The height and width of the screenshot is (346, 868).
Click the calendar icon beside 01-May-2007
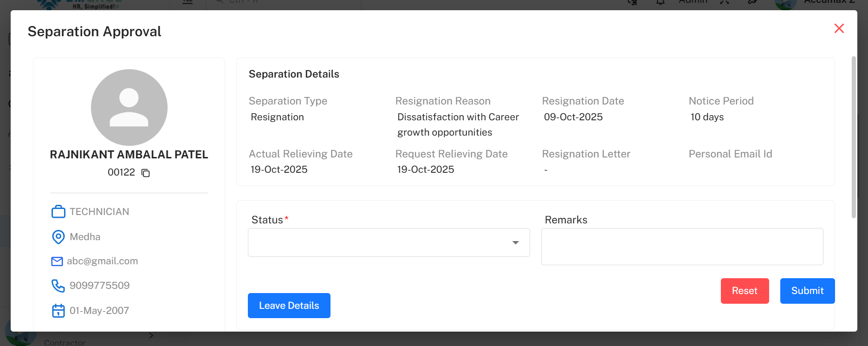coord(58,311)
